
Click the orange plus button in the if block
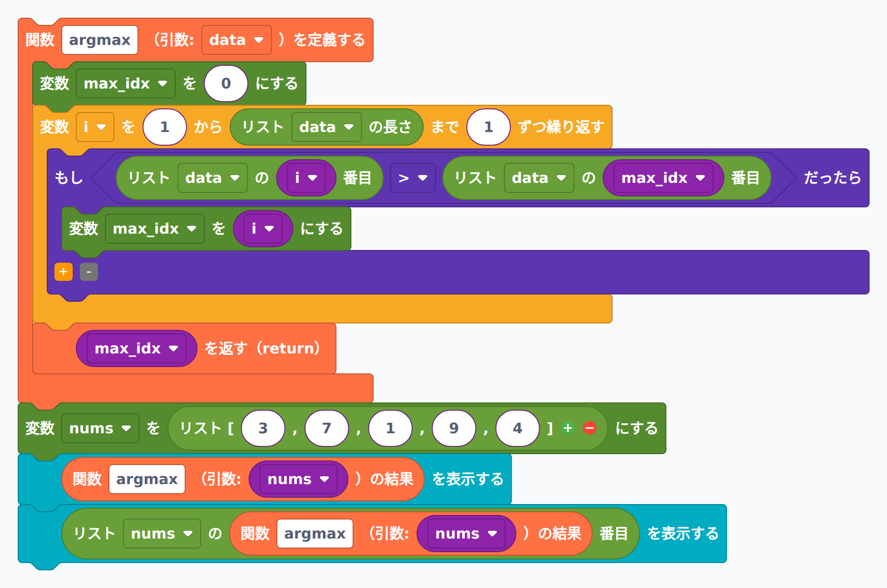pyautogui.click(x=64, y=272)
